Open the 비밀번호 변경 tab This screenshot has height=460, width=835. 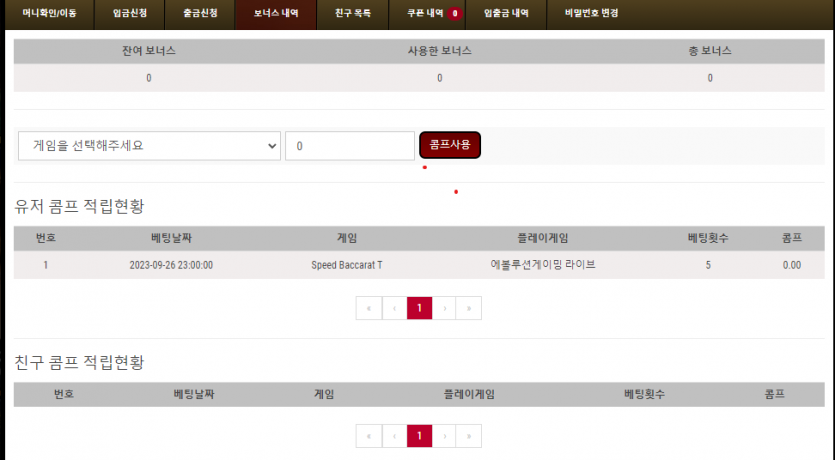coord(591,14)
